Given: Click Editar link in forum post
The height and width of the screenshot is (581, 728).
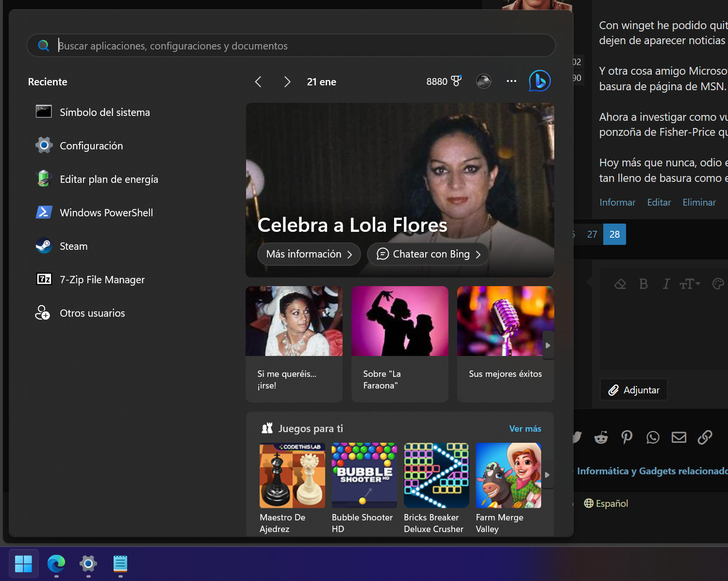Looking at the screenshot, I should [x=659, y=202].
